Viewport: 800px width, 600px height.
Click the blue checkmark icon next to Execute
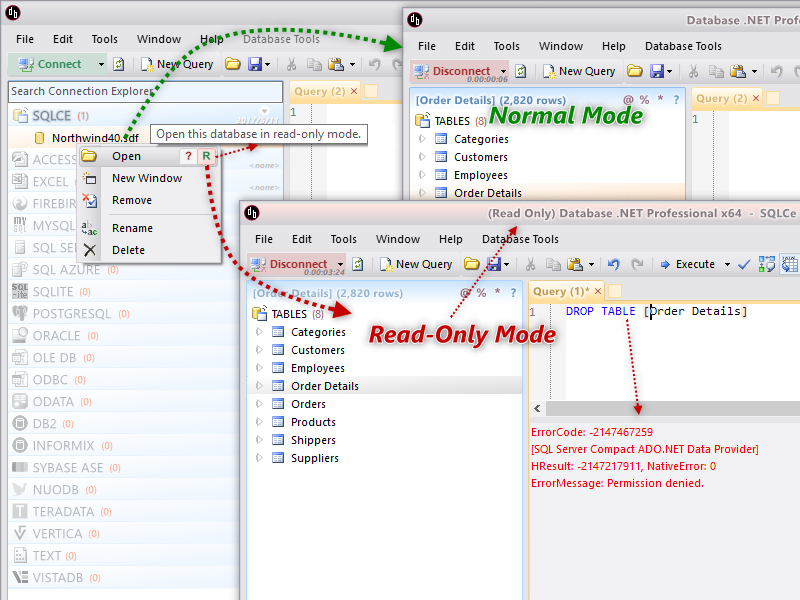tap(744, 264)
